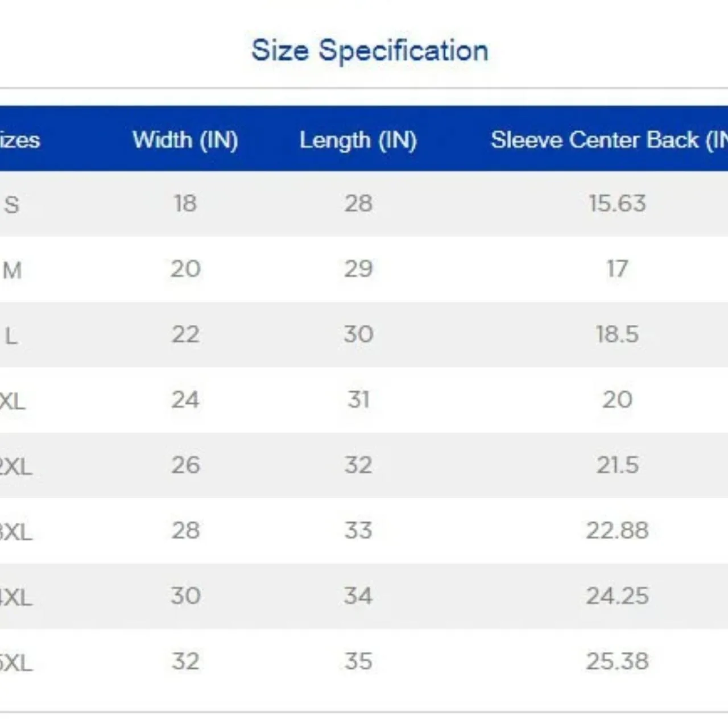Select the M size row label
Screen dimensions: 728x728
point(12,270)
